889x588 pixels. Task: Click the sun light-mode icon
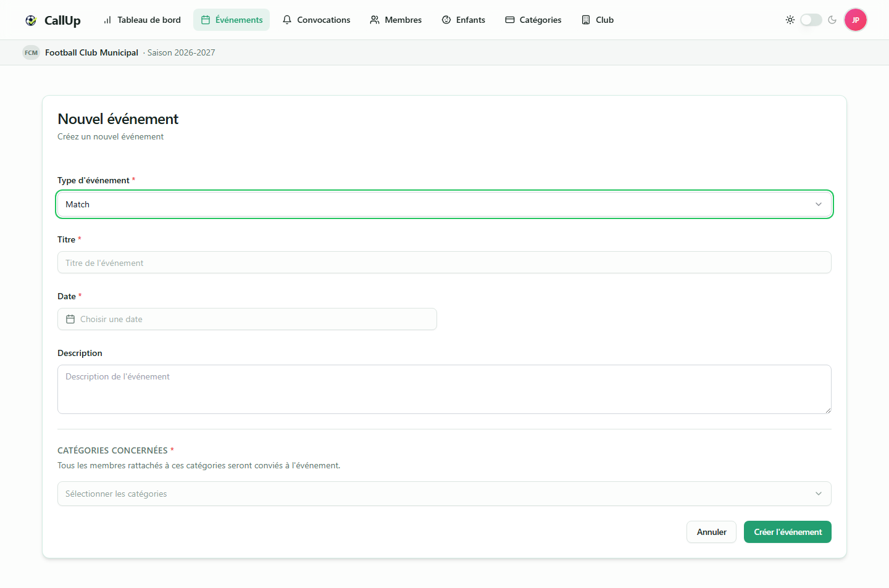[790, 20]
